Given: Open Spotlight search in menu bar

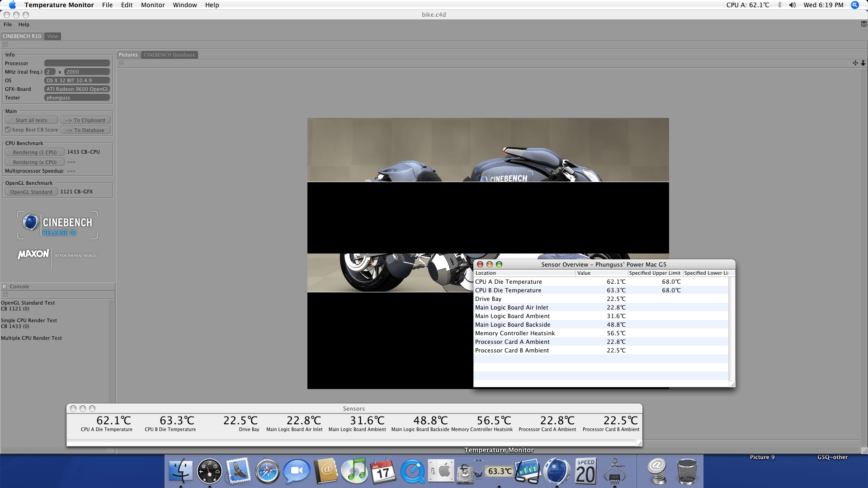Looking at the screenshot, I should tap(854, 5).
